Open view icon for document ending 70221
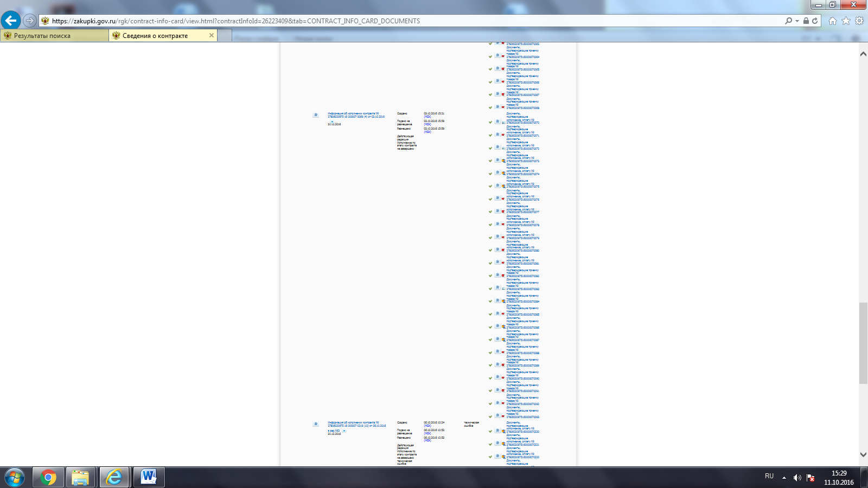 pos(497,444)
